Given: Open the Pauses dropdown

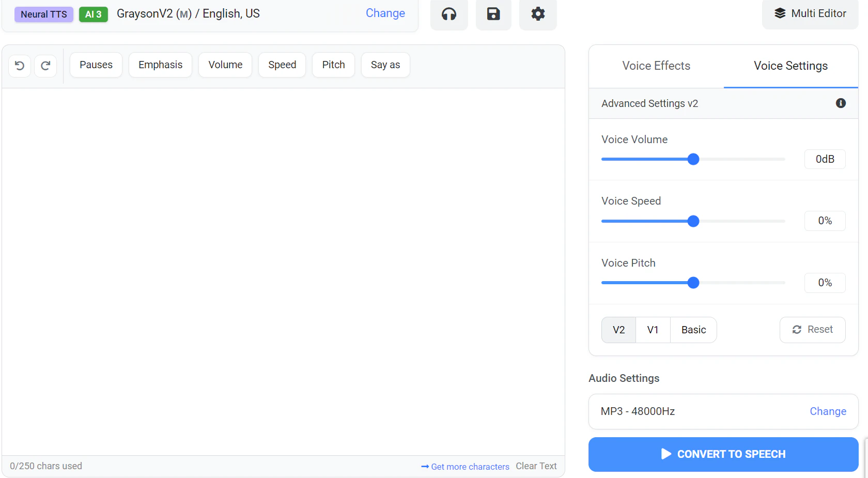Looking at the screenshot, I should click(x=96, y=65).
